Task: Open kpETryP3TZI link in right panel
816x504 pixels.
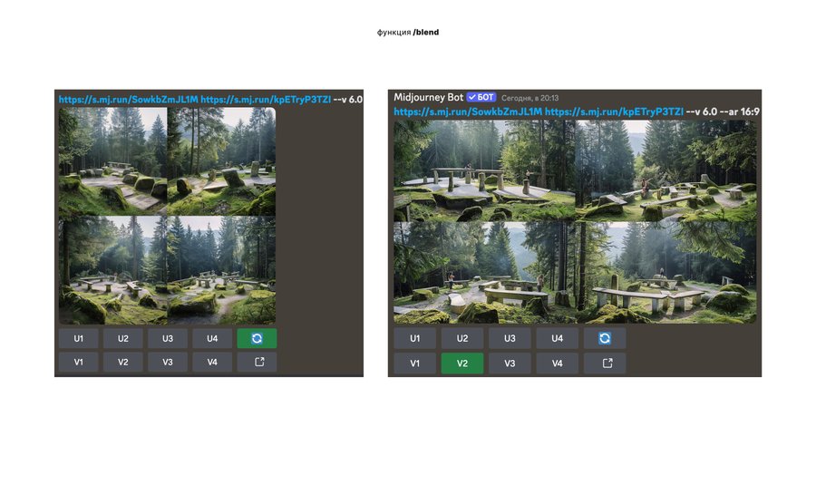Action: pyautogui.click(x=614, y=111)
